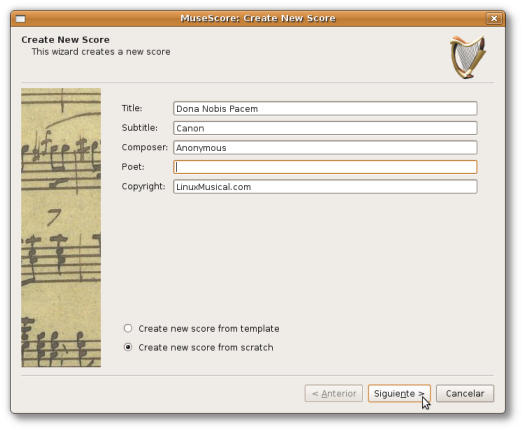
Task: Select 'Create new score from scratch' radio
Action: click(x=128, y=347)
